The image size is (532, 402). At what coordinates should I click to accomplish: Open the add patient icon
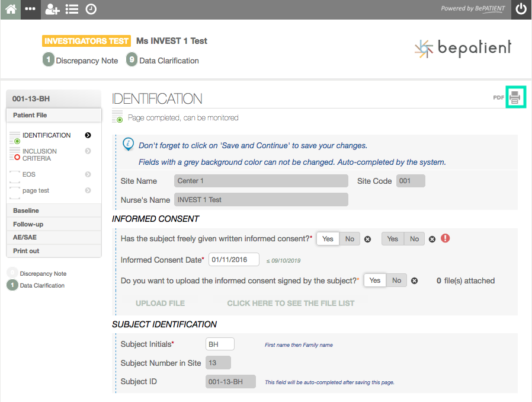click(52, 9)
